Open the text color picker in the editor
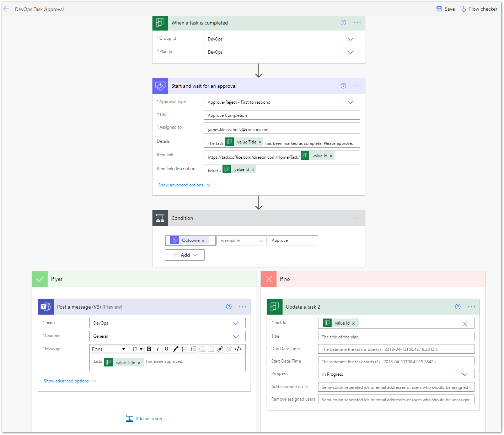Image resolution: width=504 pixels, height=435 pixels. pos(176,349)
